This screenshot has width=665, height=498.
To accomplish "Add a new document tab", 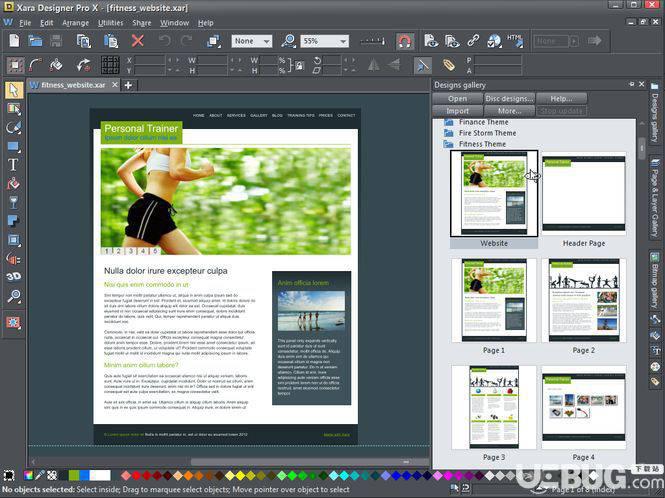I will (128, 86).
